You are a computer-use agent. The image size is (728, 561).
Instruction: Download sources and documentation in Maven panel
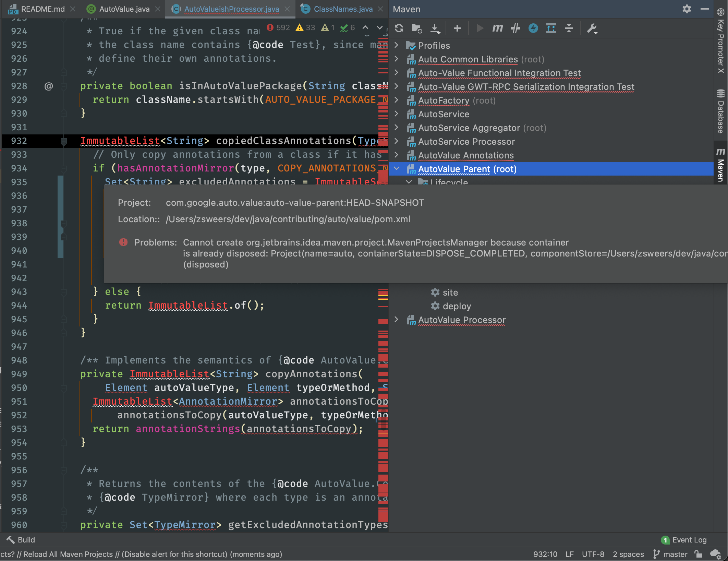pyautogui.click(x=435, y=28)
